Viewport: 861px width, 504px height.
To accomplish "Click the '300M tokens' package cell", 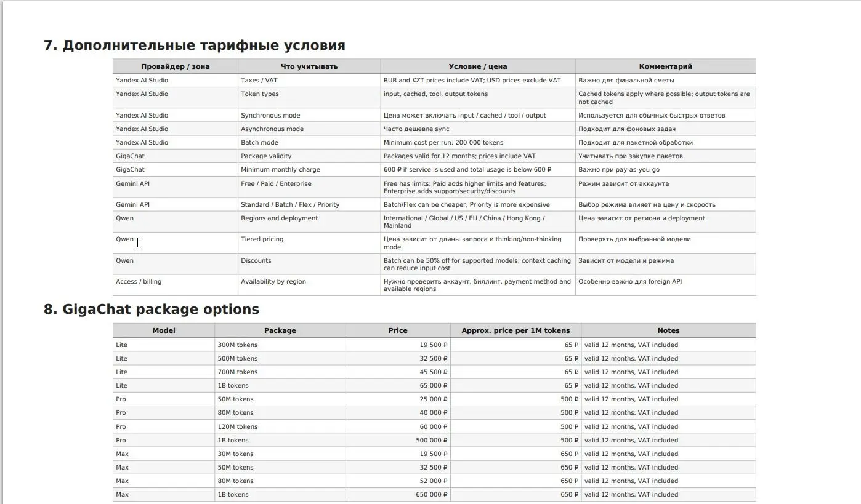I will (x=280, y=345).
